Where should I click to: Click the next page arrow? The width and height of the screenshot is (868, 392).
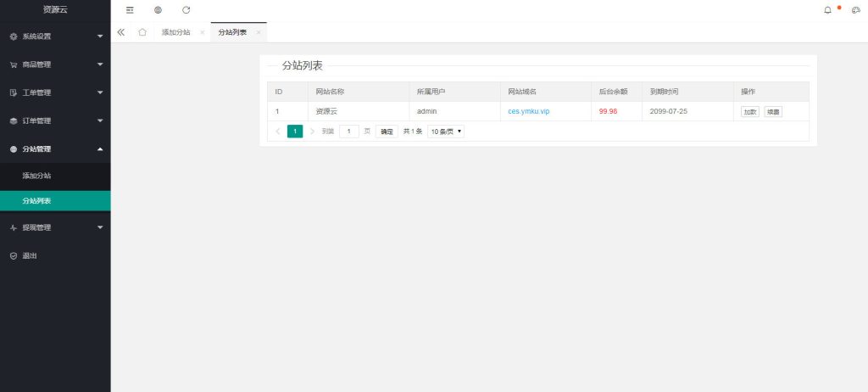(x=312, y=132)
